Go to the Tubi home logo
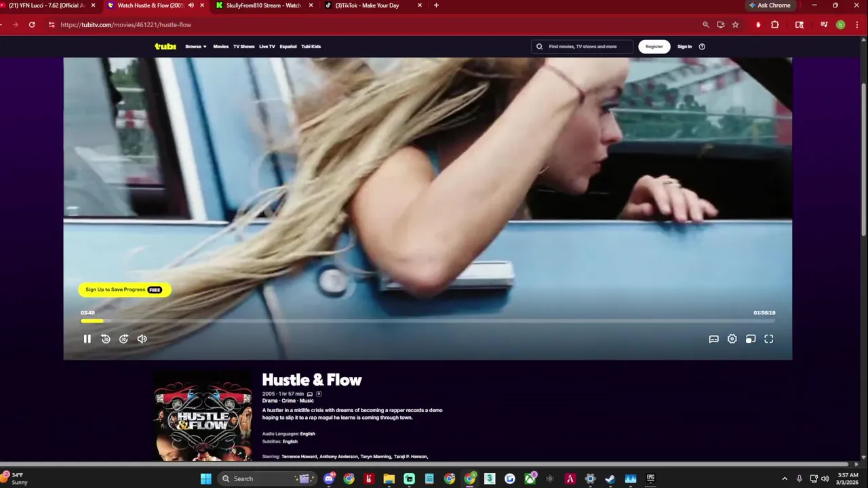Image resolution: width=868 pixels, height=488 pixels. [165, 47]
